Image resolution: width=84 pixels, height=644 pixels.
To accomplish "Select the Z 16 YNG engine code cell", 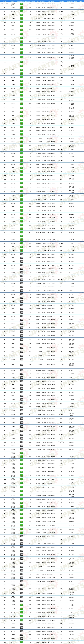I will pyautogui.click(x=72, y=642).
